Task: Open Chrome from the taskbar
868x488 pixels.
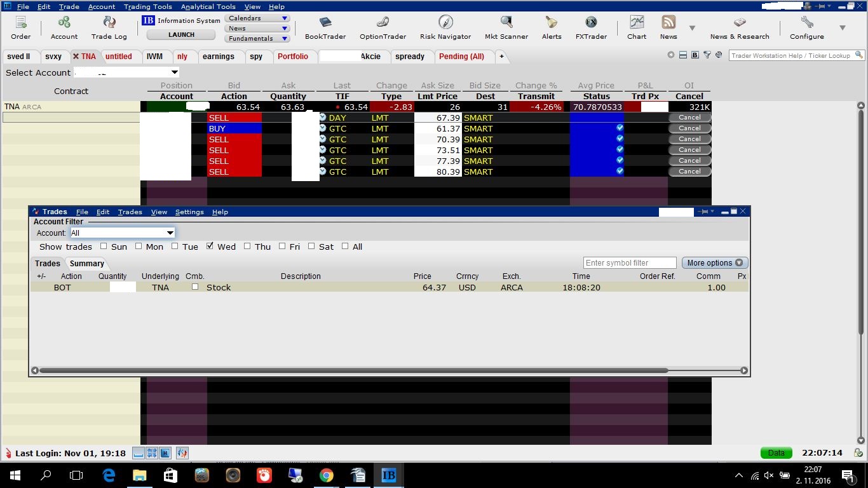Action: pyautogui.click(x=327, y=475)
